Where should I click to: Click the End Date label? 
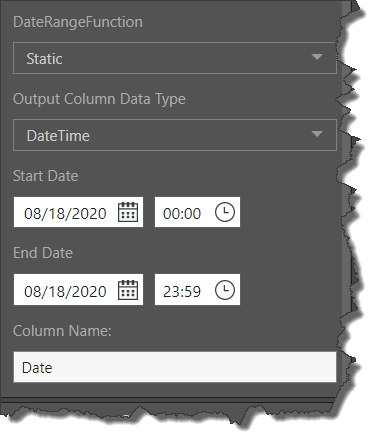[43, 253]
